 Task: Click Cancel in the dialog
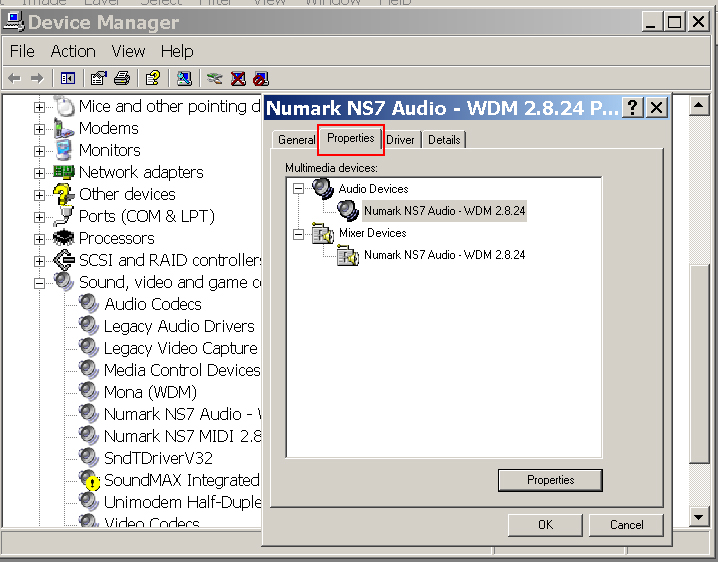[626, 525]
